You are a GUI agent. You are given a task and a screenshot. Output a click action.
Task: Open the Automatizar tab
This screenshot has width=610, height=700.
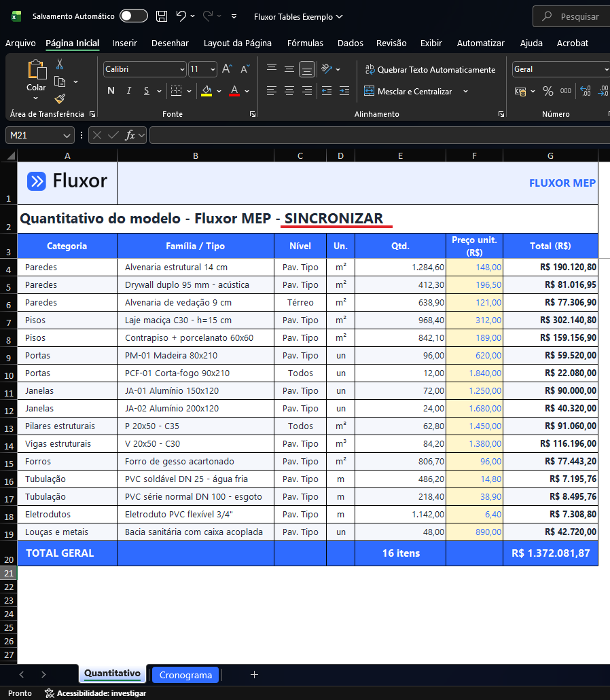point(480,43)
